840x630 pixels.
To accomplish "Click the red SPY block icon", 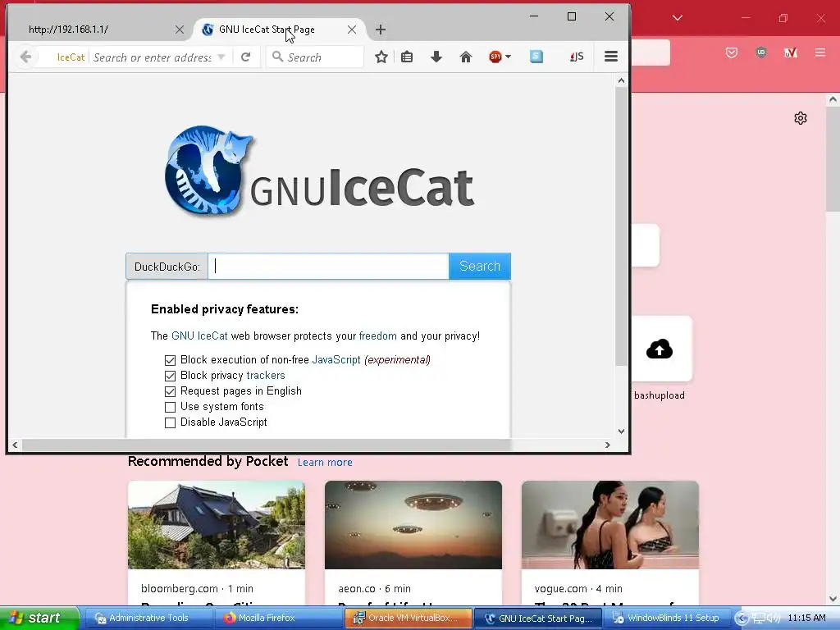I will [495, 57].
